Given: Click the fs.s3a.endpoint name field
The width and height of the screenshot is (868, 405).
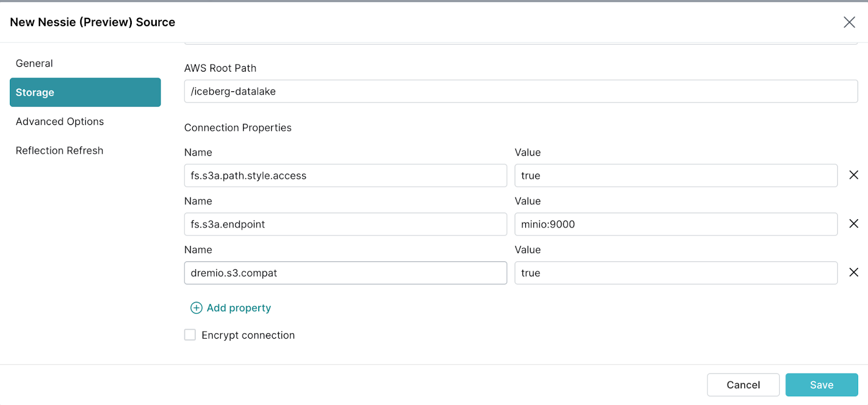Looking at the screenshot, I should (346, 224).
